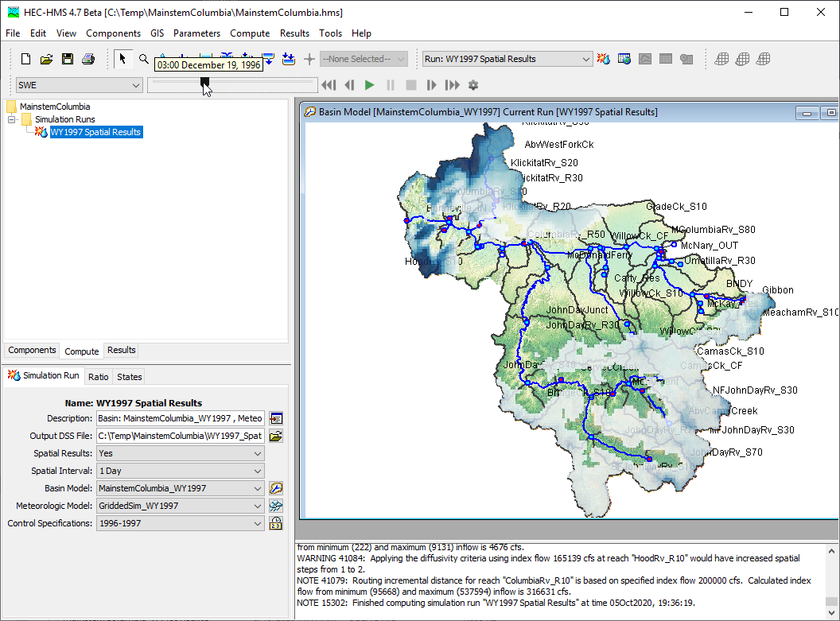Viewport: 840px width, 621px height.
Task: Open the Run selection dropdown
Action: click(x=507, y=59)
